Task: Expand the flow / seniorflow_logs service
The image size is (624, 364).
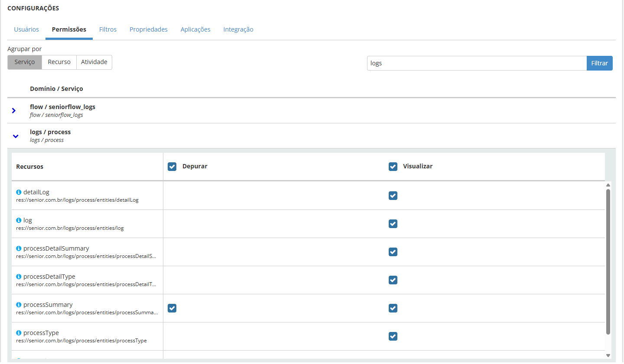Action: coord(14,111)
